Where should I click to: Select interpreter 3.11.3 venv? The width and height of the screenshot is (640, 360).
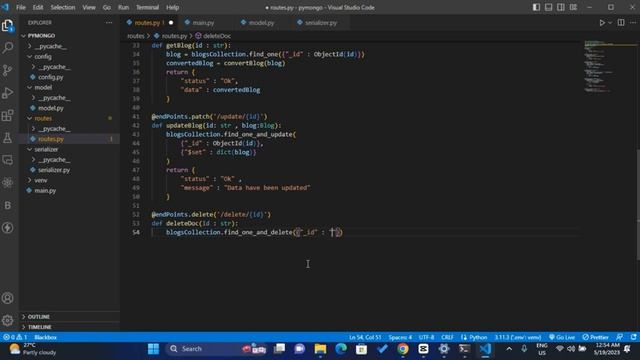(x=518, y=337)
